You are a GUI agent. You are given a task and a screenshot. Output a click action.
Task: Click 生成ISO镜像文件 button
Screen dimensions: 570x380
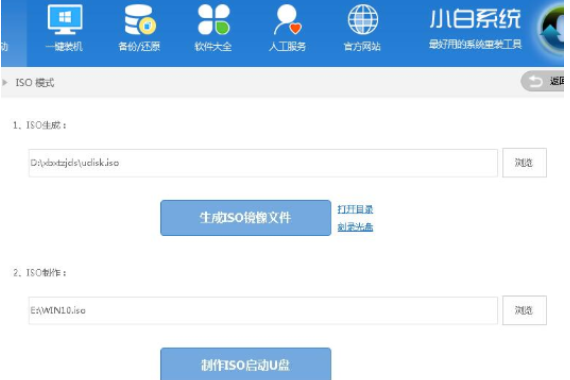point(245,218)
